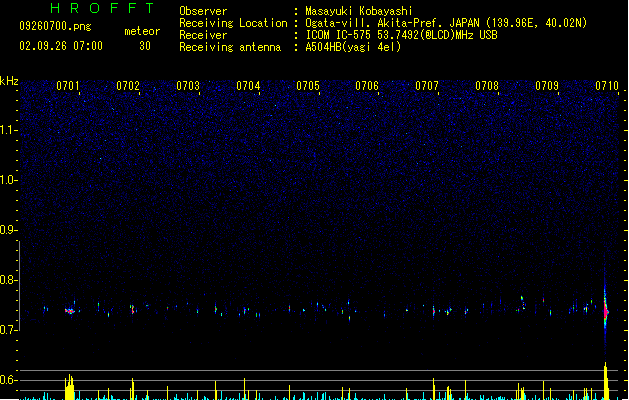The width and height of the screenshot is (629, 400).
Task: Click the tallest yellow intensity bar near 0710
Action: click(x=606, y=381)
